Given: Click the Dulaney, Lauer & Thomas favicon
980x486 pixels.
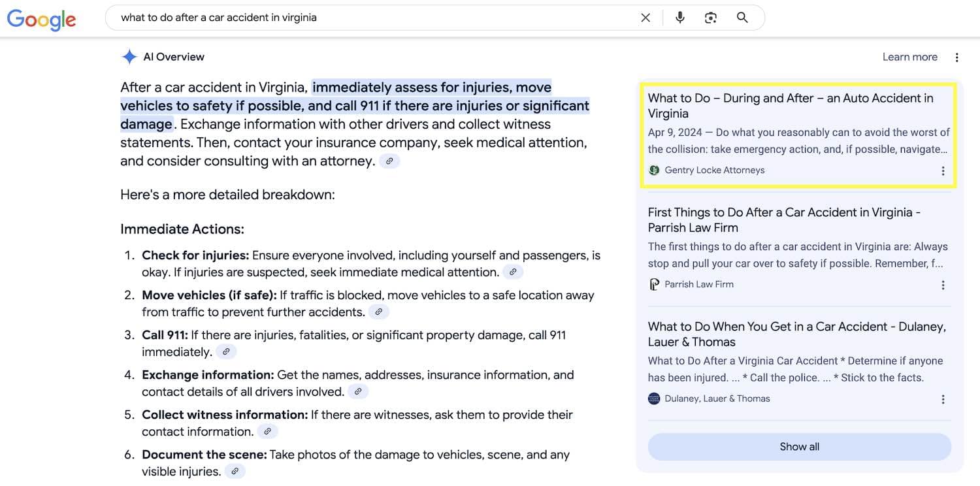Looking at the screenshot, I should coord(654,398).
